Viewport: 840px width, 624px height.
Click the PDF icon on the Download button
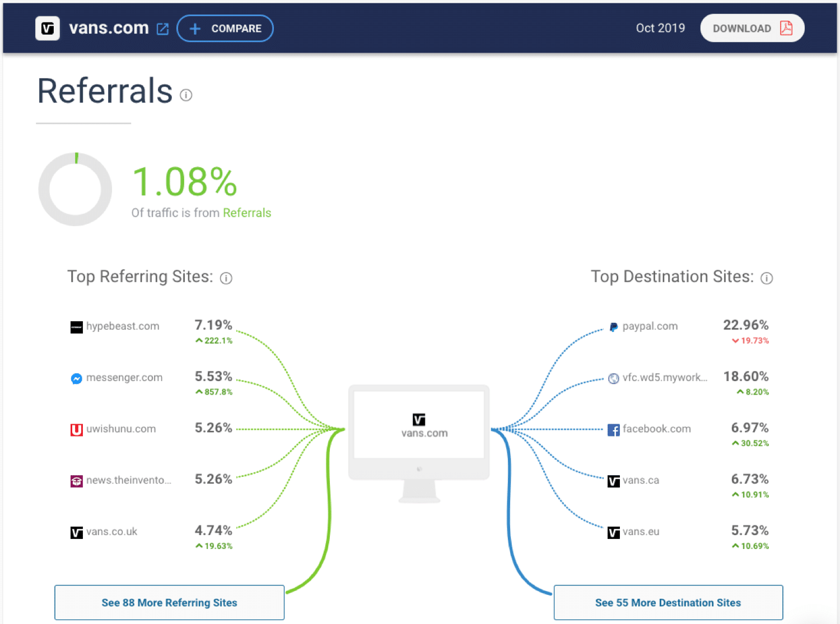[786, 28]
